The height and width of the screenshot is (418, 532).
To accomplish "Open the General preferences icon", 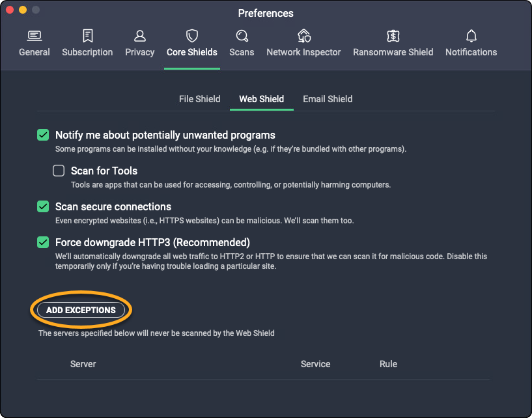I will 35,35.
